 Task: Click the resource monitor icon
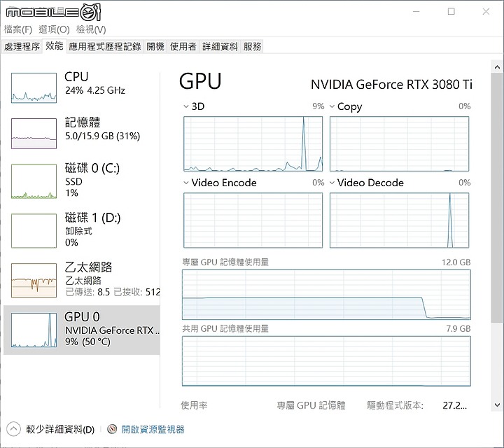click(x=112, y=429)
